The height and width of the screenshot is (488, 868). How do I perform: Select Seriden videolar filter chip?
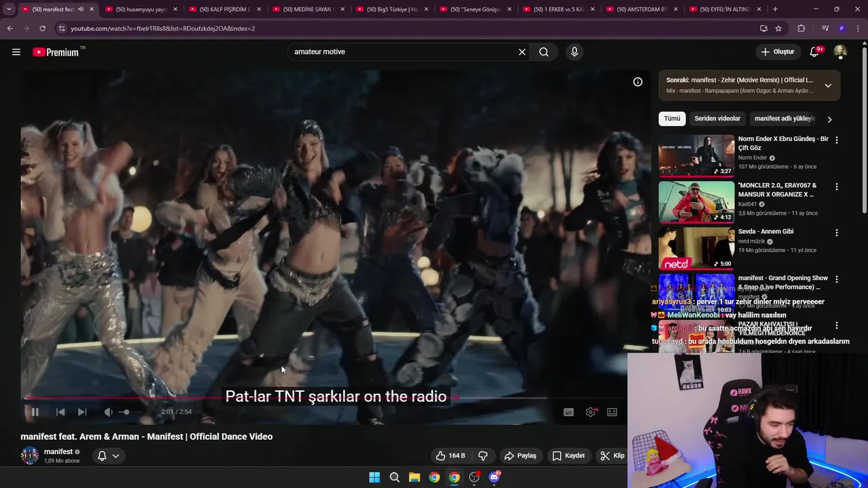(717, 119)
